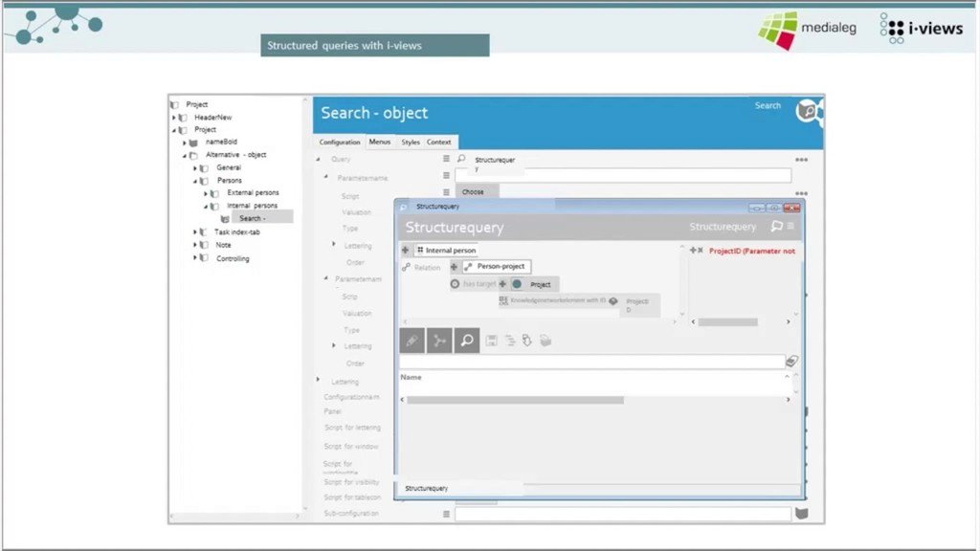Click the plus icon before Project condition
The image size is (980, 551).
(502, 284)
